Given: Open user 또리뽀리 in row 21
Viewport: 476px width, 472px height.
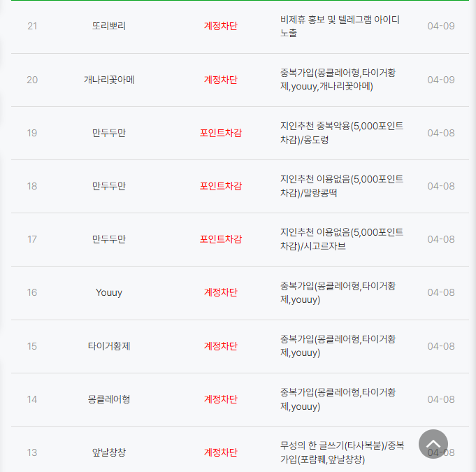Looking at the screenshot, I should (108, 26).
